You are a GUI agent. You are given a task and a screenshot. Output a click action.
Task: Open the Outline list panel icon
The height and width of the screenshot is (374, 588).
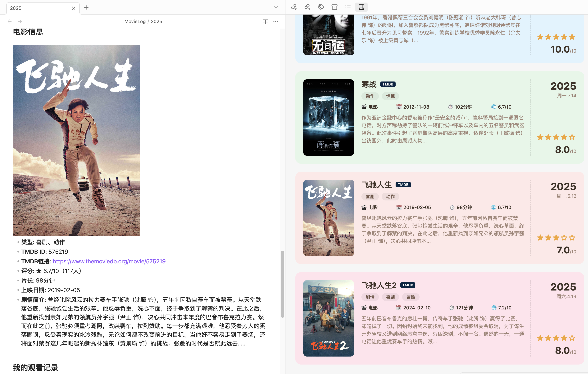[x=348, y=7]
